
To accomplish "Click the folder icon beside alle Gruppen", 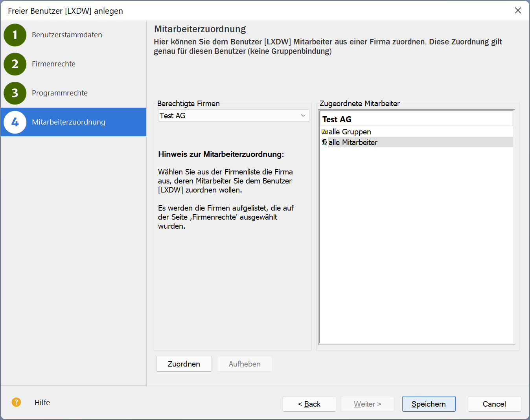I will click(324, 132).
